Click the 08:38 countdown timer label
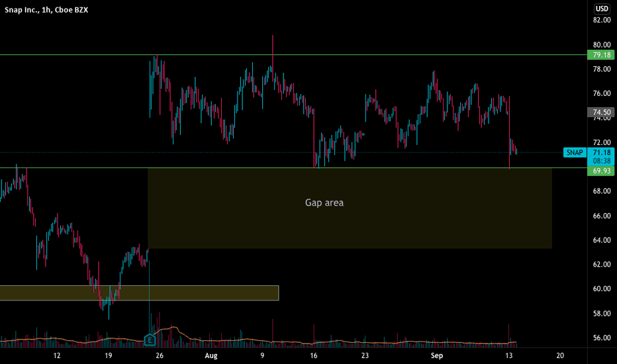Screen dimensions: 617x364 point(601,161)
